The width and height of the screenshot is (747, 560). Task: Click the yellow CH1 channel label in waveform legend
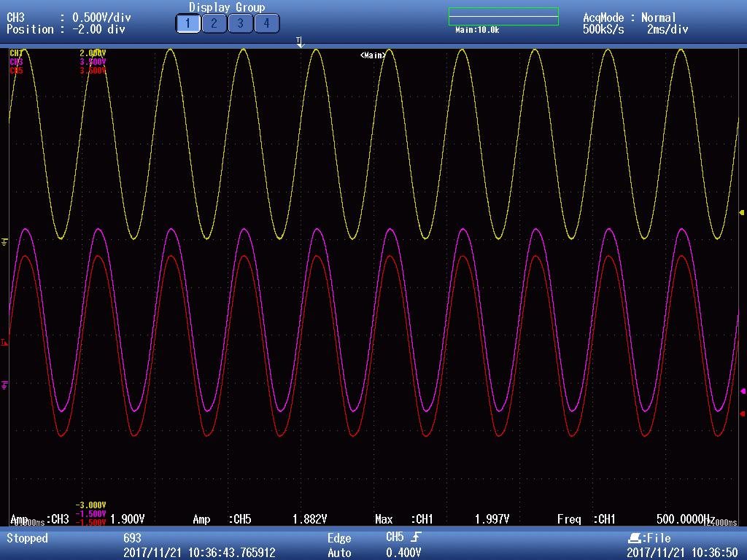pos(15,52)
